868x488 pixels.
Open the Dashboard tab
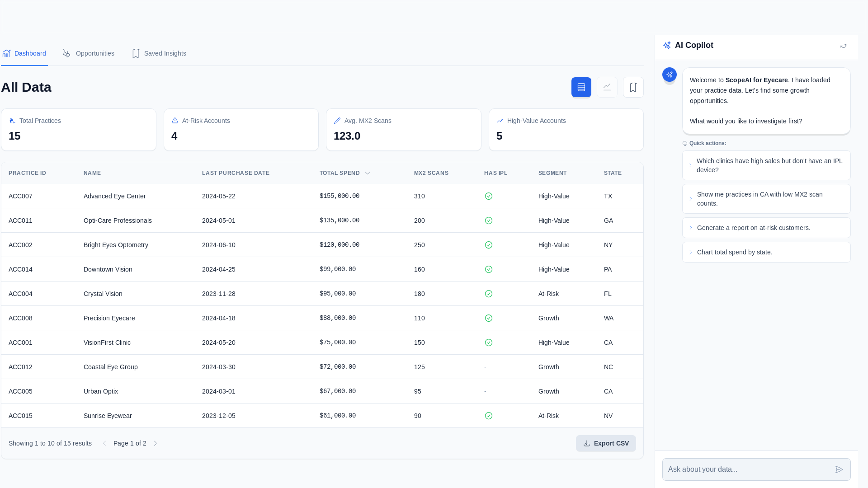[x=24, y=53]
